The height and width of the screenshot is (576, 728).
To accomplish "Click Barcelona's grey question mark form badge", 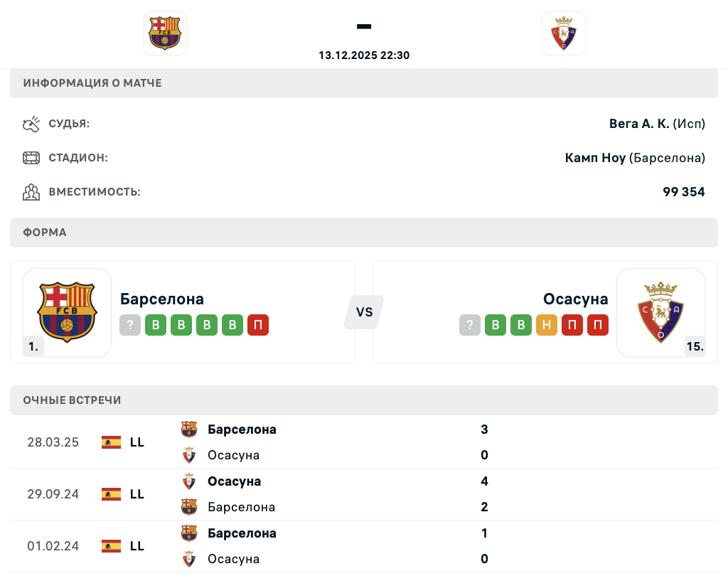I will (x=130, y=325).
